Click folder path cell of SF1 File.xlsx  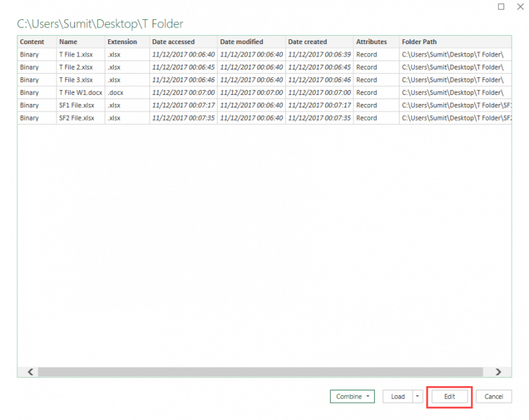point(455,105)
